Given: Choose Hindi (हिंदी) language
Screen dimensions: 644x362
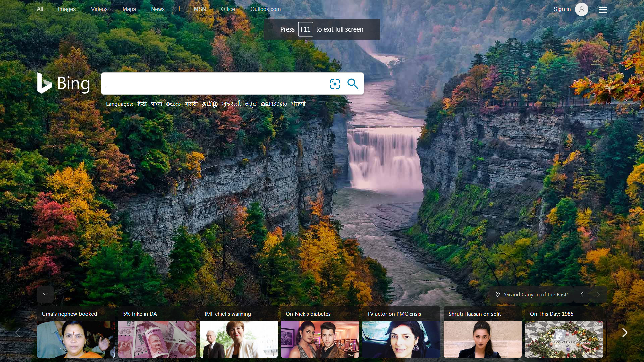Looking at the screenshot, I should pos(142,104).
